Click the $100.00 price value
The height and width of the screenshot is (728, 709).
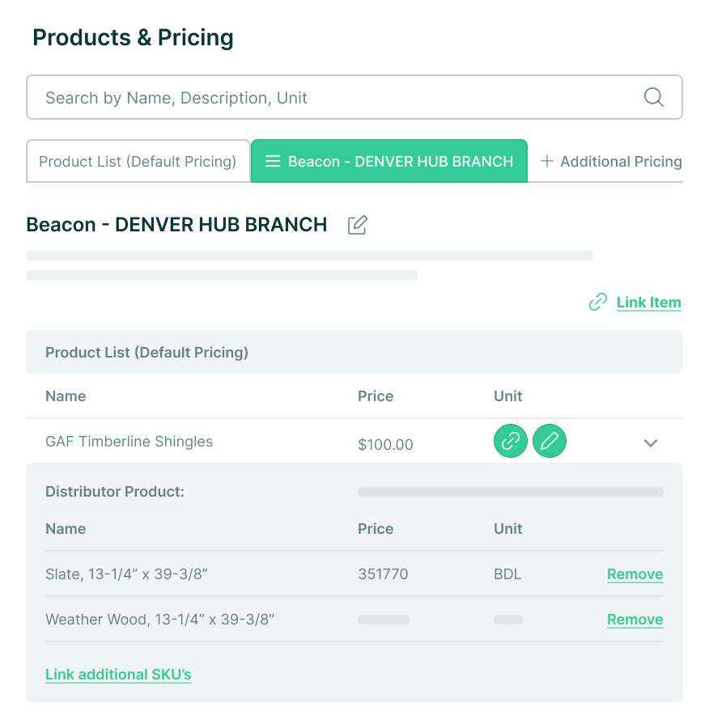(385, 444)
